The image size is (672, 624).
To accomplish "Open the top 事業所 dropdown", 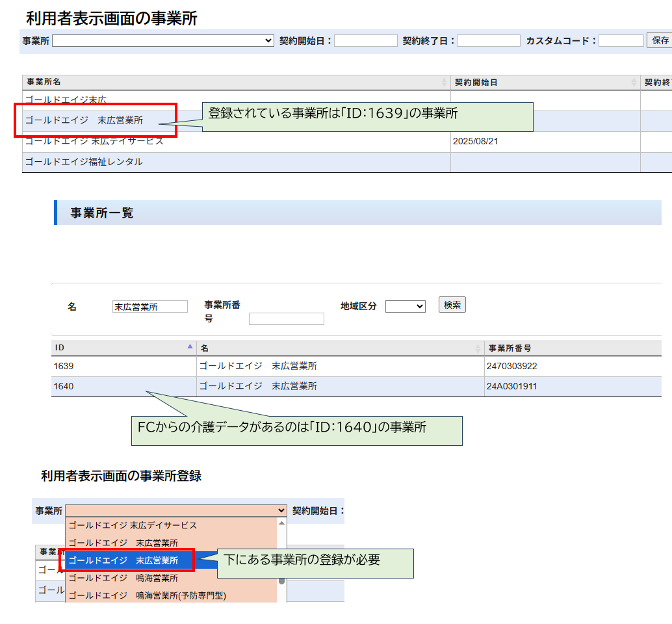I will click(x=163, y=41).
